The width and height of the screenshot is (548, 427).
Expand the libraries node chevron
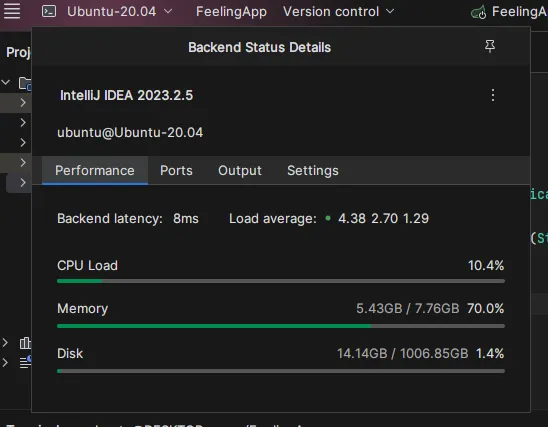coord(5,342)
